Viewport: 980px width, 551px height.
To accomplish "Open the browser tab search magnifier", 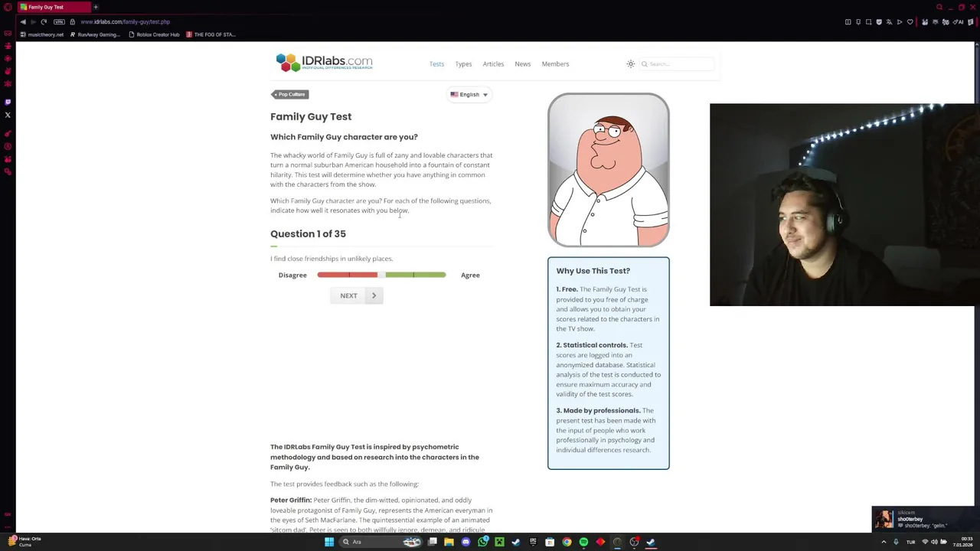I will point(939,7).
